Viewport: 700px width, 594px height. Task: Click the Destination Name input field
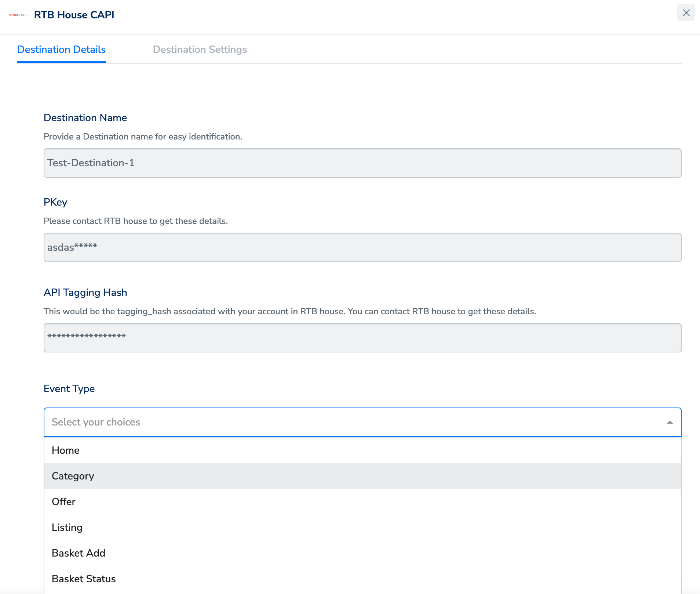(x=362, y=163)
